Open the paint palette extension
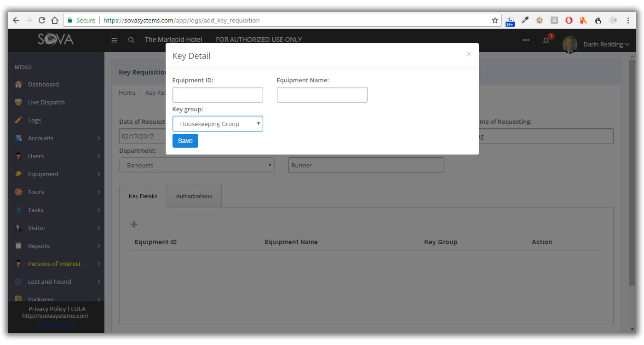 pyautogui.click(x=540, y=20)
